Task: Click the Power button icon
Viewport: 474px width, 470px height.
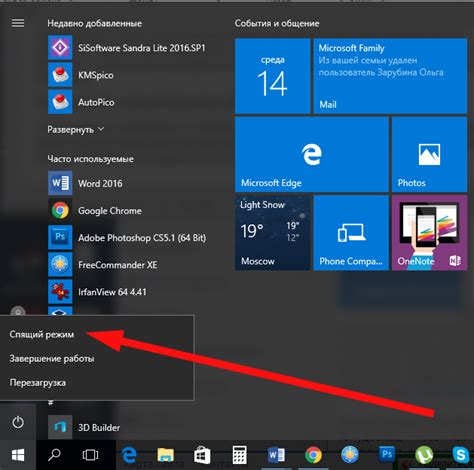Action: (x=18, y=422)
